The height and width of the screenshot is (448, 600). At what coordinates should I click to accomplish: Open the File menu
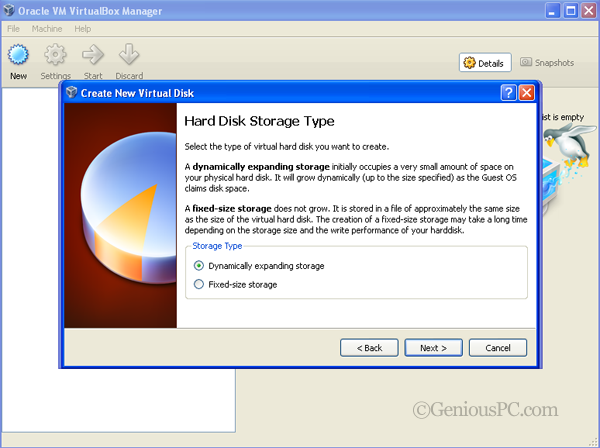13,29
